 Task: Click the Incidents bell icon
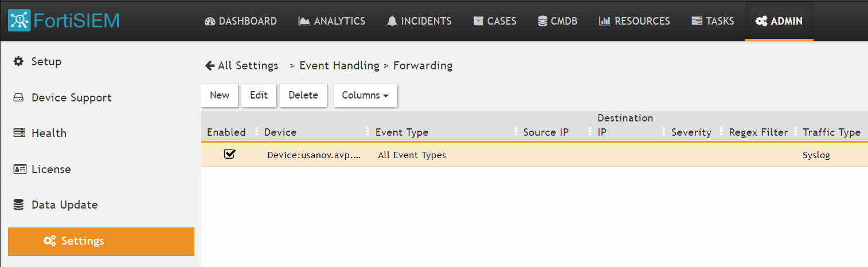tap(392, 21)
